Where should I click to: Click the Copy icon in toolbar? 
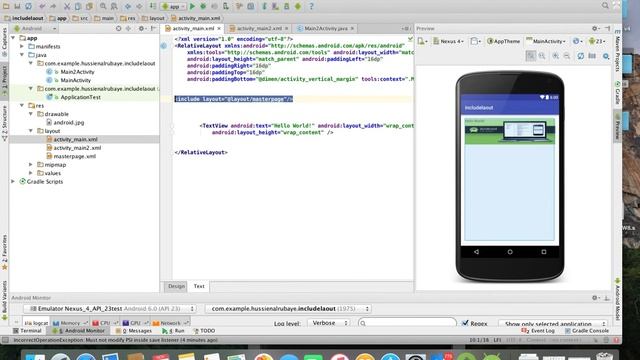click(78, 6)
